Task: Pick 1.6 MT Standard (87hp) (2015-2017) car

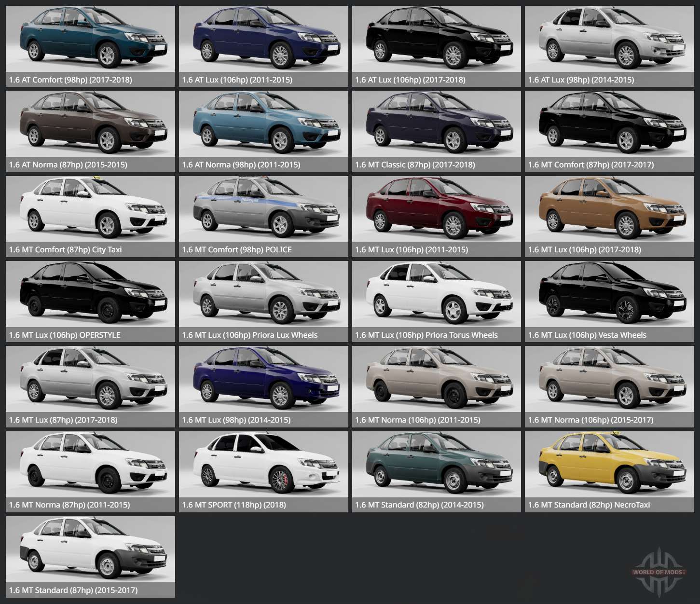Action: (x=90, y=557)
